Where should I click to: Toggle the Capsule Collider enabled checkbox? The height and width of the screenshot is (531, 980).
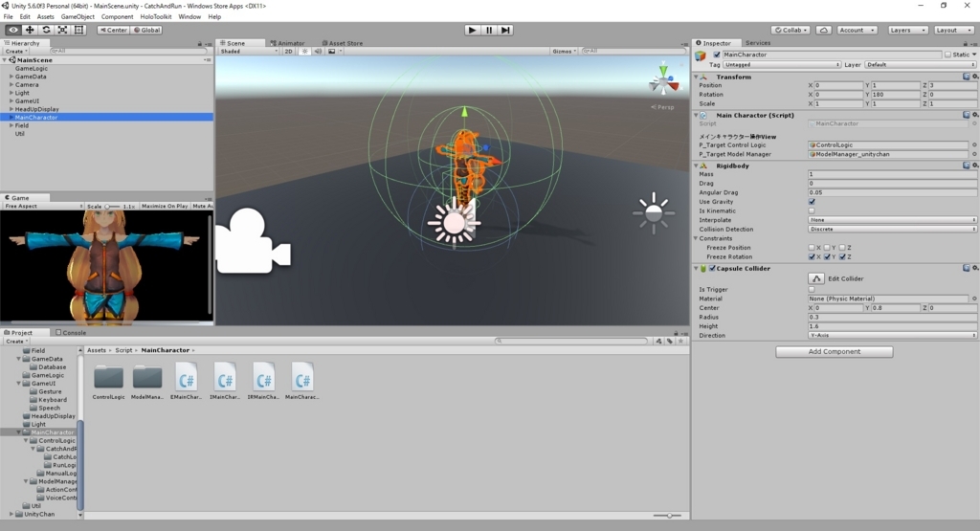click(712, 269)
